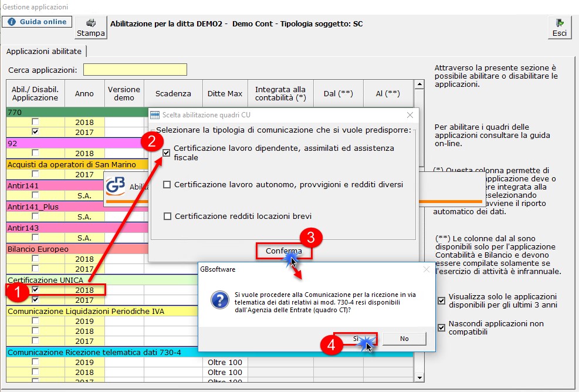Click the 'Integrata alla contabilità (*)' column header
The height and width of the screenshot is (392, 579).
click(x=280, y=93)
